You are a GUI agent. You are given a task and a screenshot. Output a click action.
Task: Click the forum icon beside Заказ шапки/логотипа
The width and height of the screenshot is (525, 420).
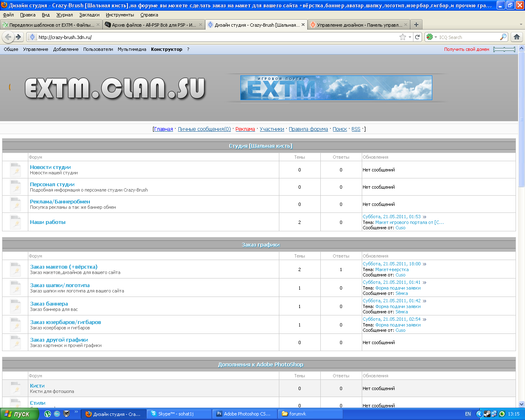16,288
